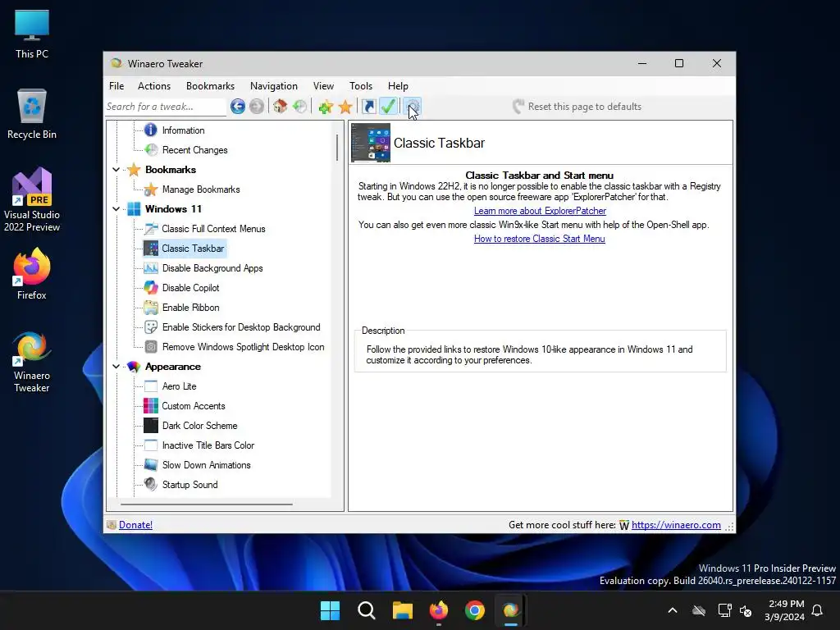Click the green checkmark toolbar icon

[x=388, y=107]
